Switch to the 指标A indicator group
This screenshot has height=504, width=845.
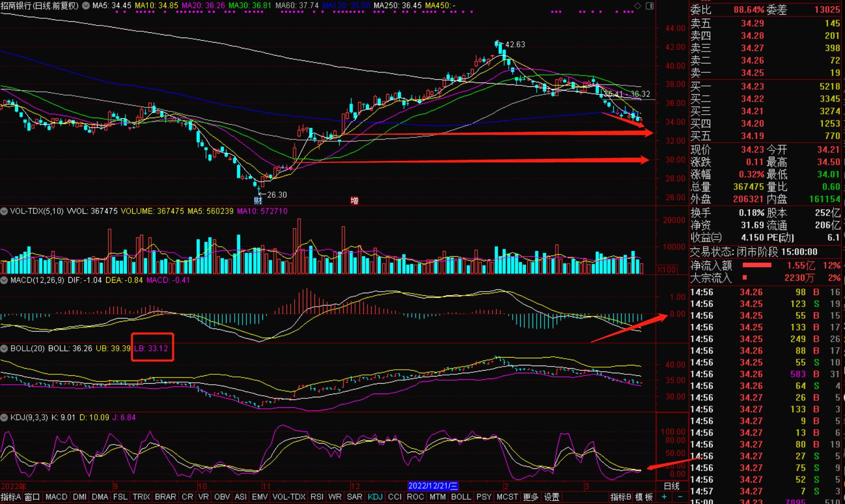click(x=11, y=497)
